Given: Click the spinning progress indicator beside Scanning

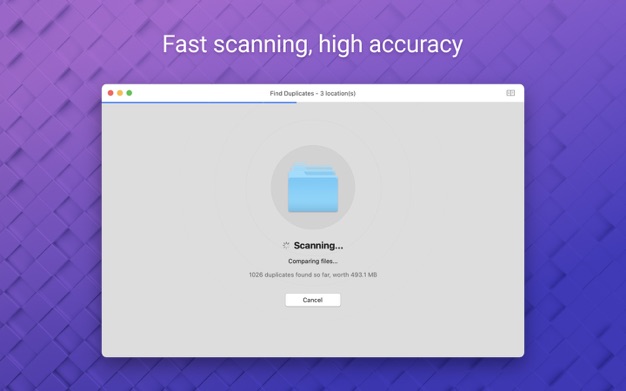Looking at the screenshot, I should 286,245.
